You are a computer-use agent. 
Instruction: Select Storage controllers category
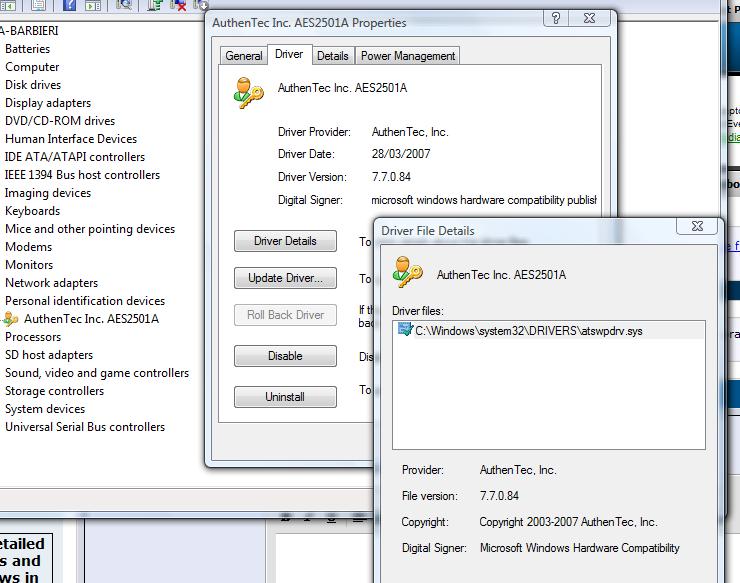pyautogui.click(x=54, y=391)
